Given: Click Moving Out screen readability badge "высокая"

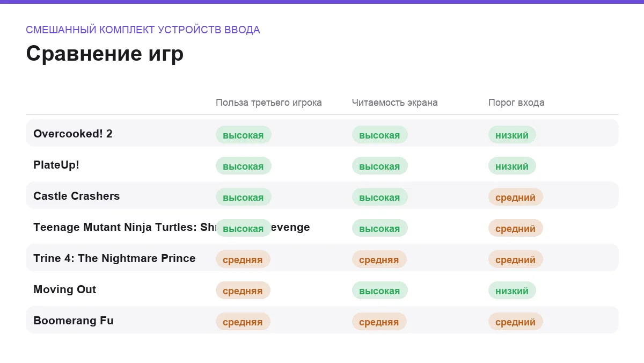Looking at the screenshot, I should pos(380,291).
